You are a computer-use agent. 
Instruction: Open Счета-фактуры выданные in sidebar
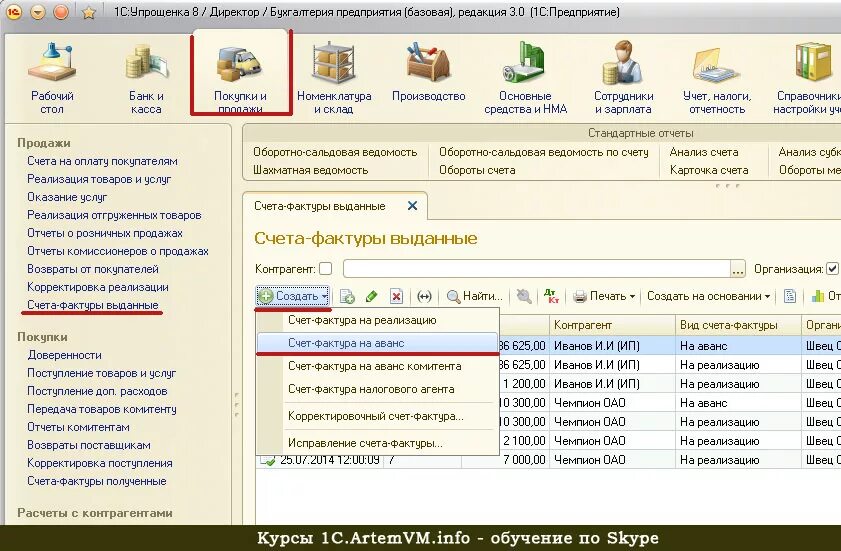tap(93, 305)
